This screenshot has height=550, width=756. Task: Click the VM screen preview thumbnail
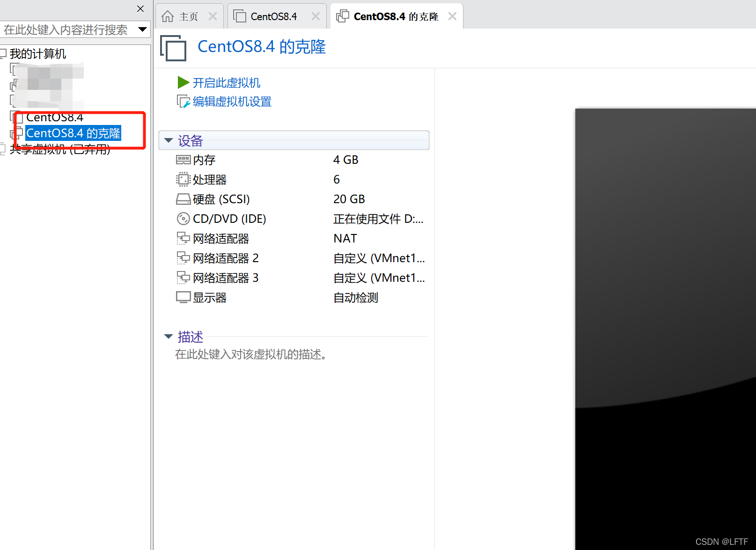(x=665, y=329)
